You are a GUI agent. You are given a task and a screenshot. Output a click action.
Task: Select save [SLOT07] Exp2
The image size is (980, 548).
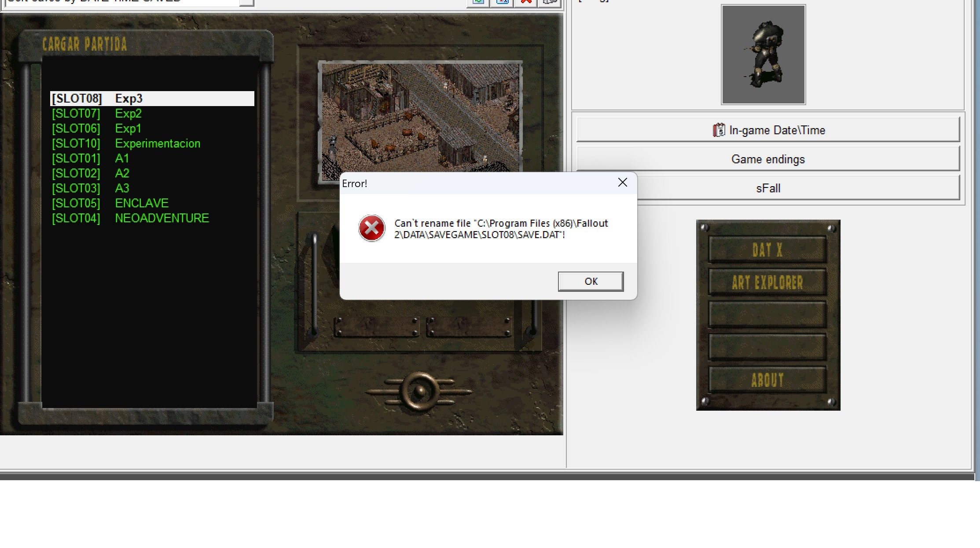coord(152,114)
